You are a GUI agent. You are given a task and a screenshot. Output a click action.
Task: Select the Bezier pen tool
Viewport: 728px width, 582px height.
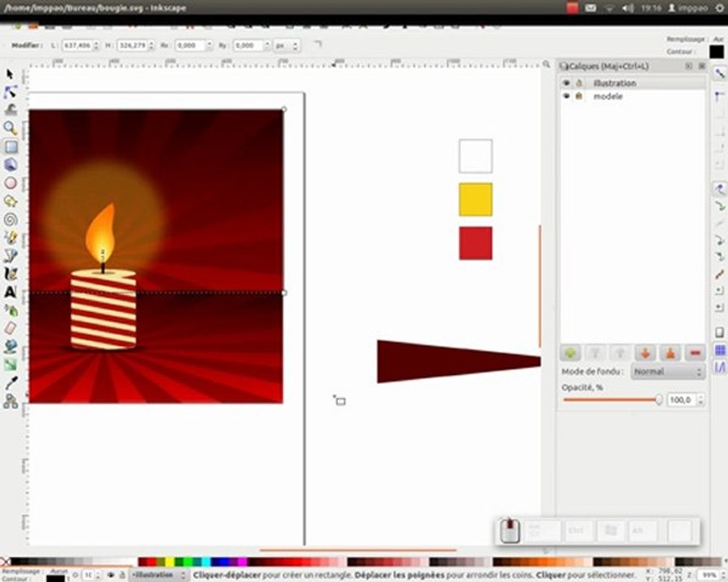tap(11, 255)
